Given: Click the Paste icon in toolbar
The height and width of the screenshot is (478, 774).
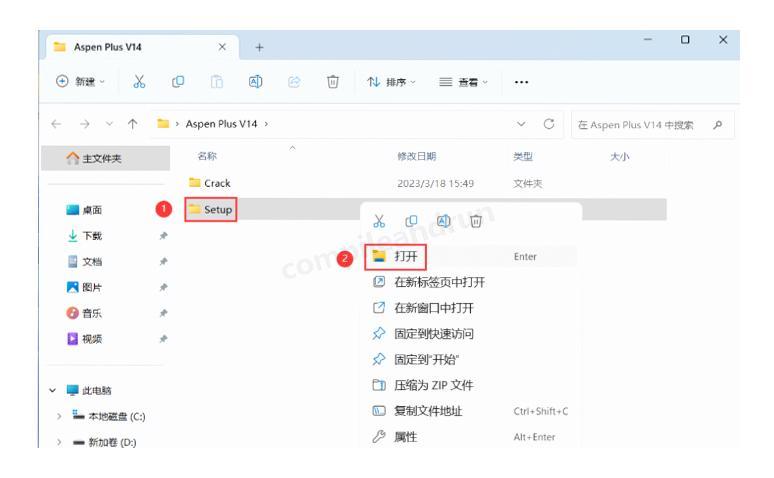Looking at the screenshot, I should tap(217, 81).
